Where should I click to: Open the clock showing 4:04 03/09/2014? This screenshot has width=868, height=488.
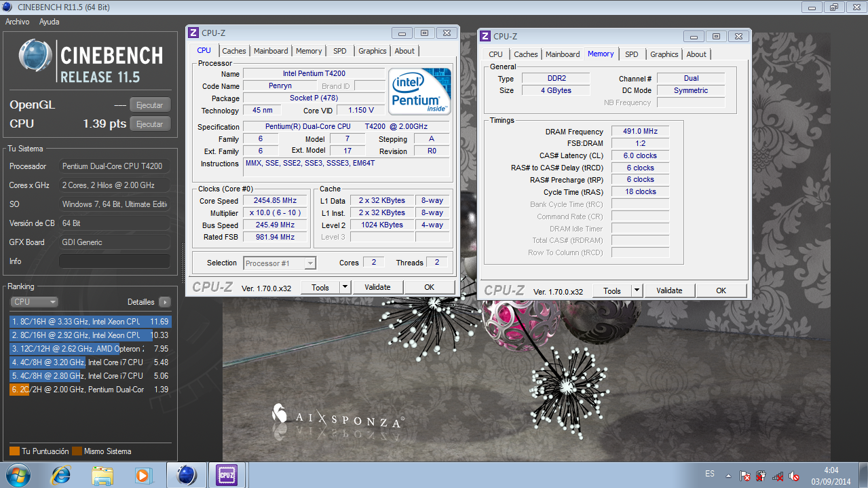click(831, 475)
